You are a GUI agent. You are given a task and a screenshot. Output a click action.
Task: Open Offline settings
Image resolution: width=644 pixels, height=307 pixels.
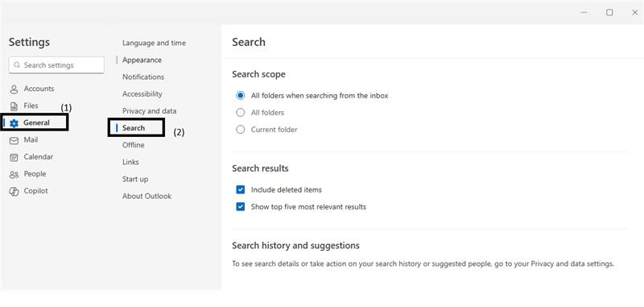(x=133, y=145)
